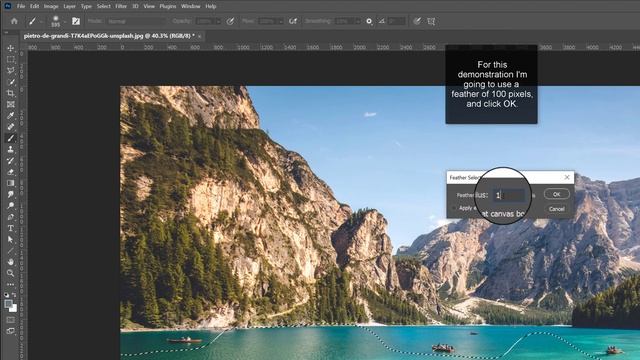Select the Dodge tool
Image resolution: width=640 pixels, height=360 pixels.
point(11,206)
